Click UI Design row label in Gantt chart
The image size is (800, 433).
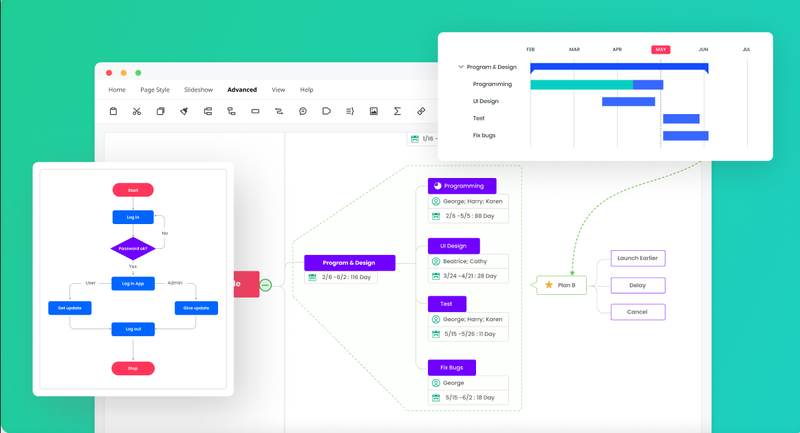pos(486,101)
